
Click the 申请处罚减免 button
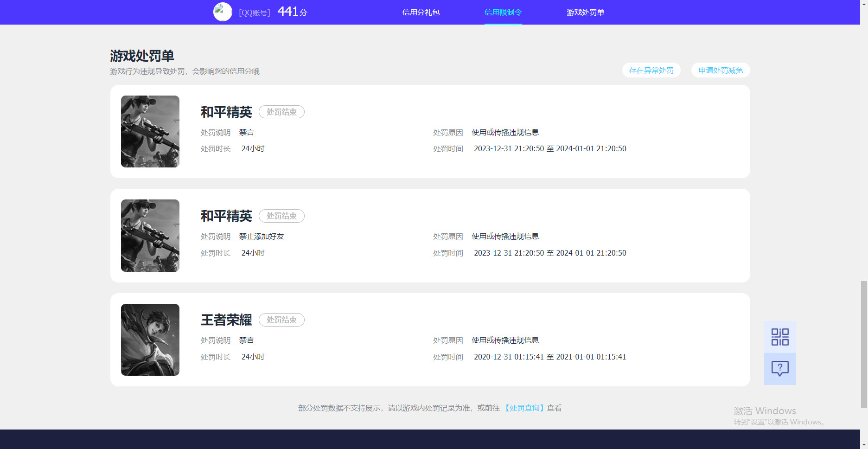721,70
